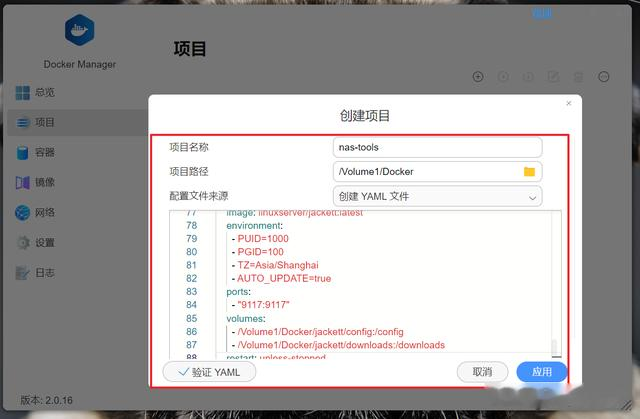The width and height of the screenshot is (640, 419).
Task: Click the PGID=100 line
Action: (x=260, y=252)
